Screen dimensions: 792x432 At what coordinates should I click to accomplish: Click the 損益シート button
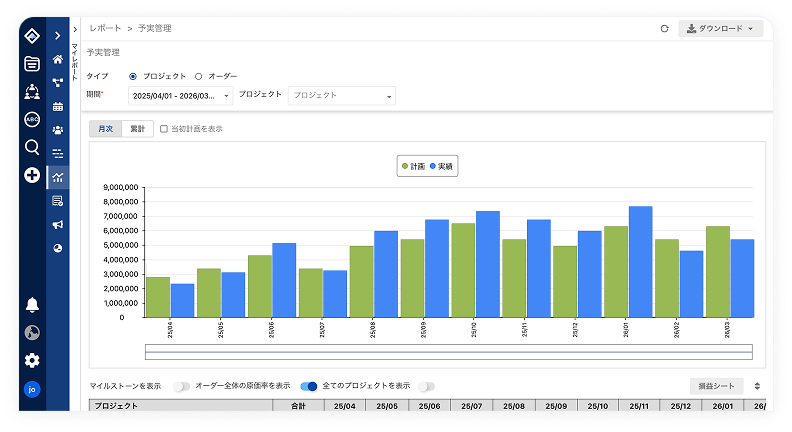coord(716,385)
